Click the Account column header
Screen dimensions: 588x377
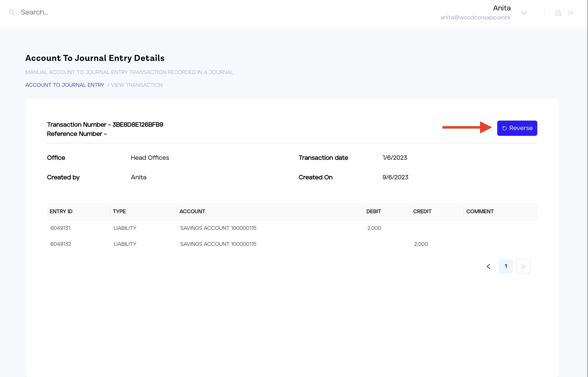(192, 211)
